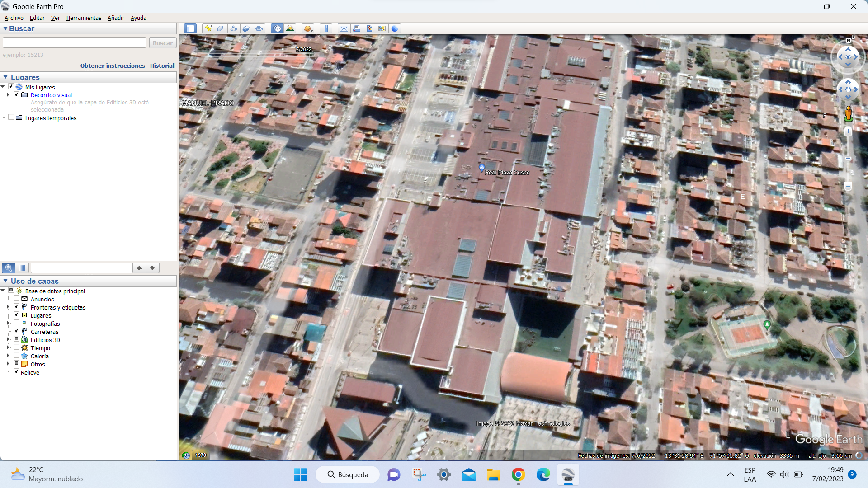The image size is (868, 488).
Task: Uncheck the Carreteras layer checkbox
Action: point(17,331)
